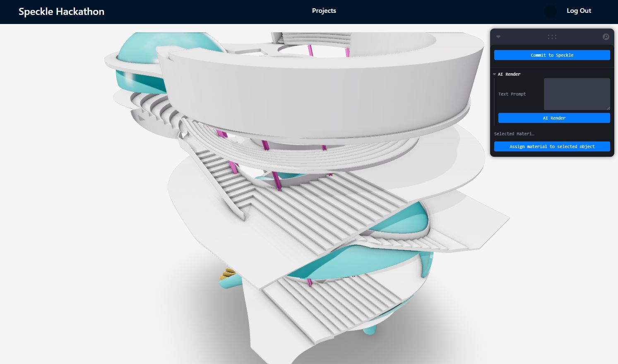
Task: Click the blue AI Render button
Action: pos(554,118)
